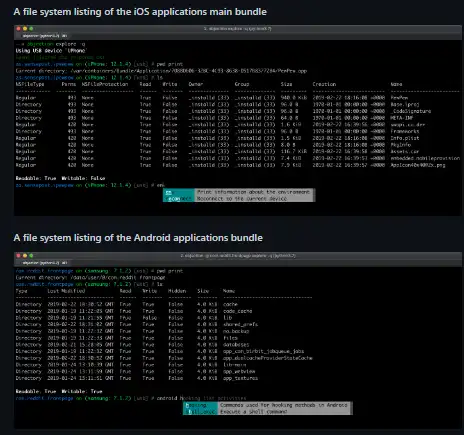Screen dimensions: 464x435
Task: Click the Owner column header
Action: (196, 84)
